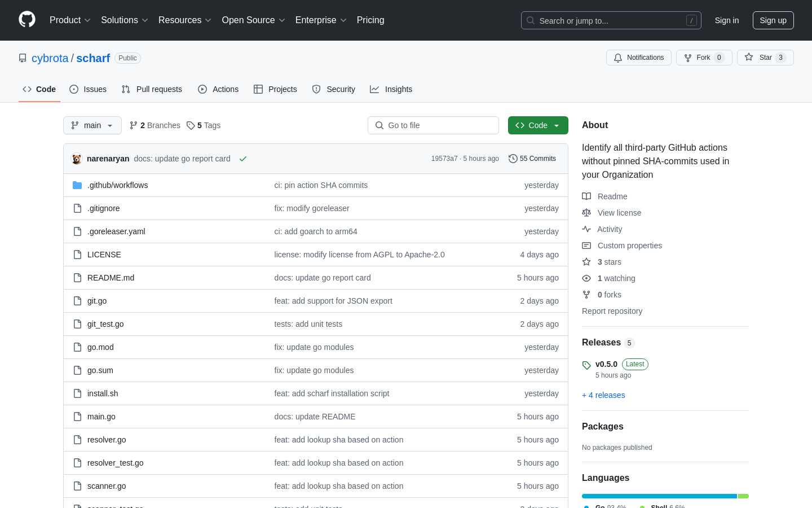Click the book icon beside Readme
The image size is (812, 508).
click(x=586, y=196)
